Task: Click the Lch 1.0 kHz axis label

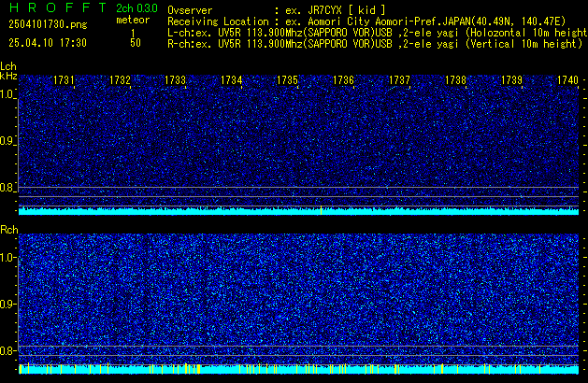Action: click(x=7, y=94)
